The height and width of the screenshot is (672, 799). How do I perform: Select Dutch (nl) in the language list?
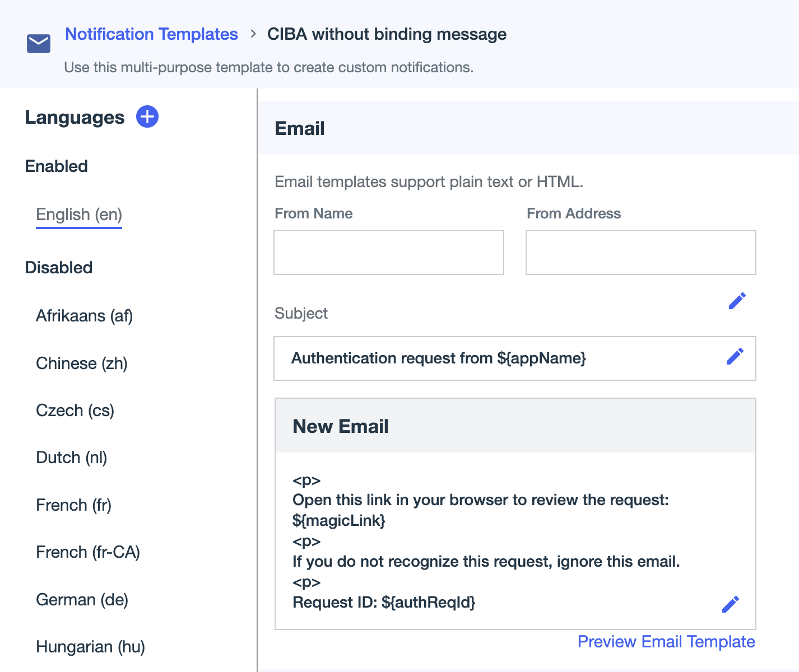pos(72,458)
